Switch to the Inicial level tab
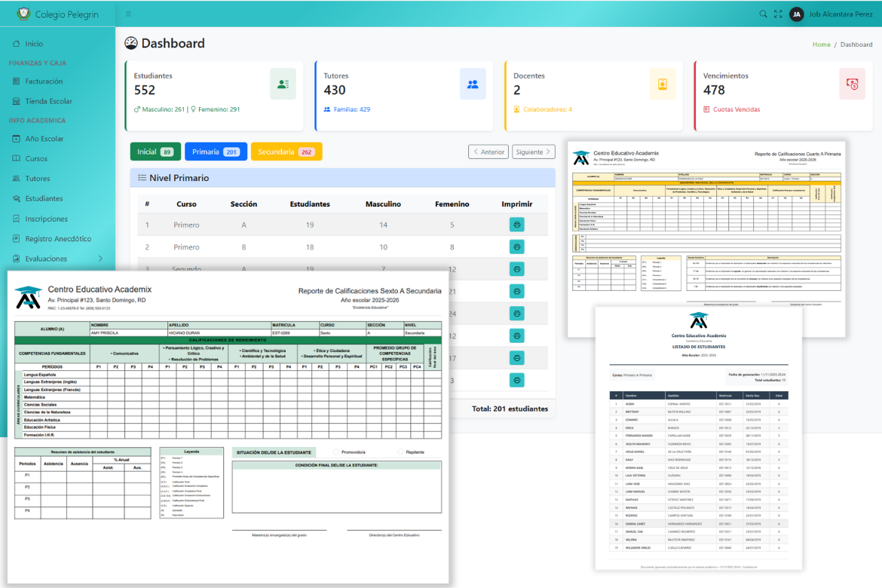Image resolution: width=882 pixels, height=588 pixels. pyautogui.click(x=155, y=152)
